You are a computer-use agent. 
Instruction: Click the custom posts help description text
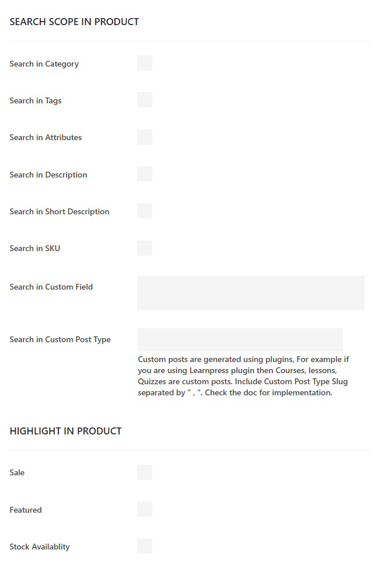tap(243, 376)
